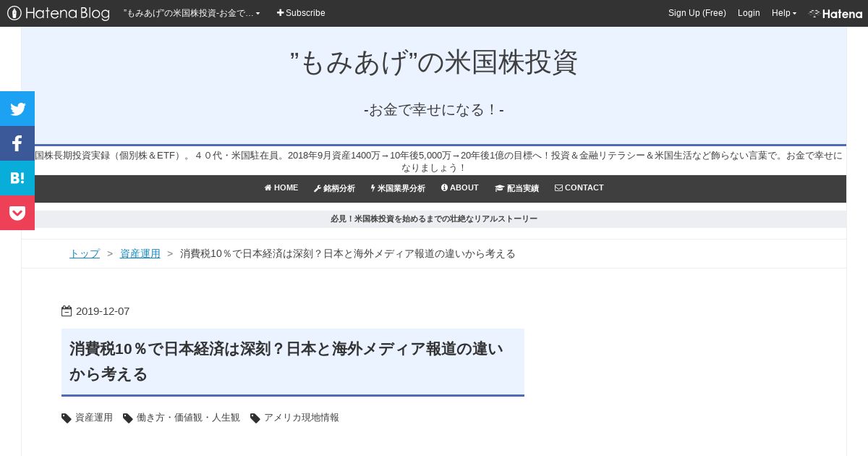Click tag icon next to 働き方・価値観・人生観
This screenshot has width=868, height=456.
coord(128,418)
